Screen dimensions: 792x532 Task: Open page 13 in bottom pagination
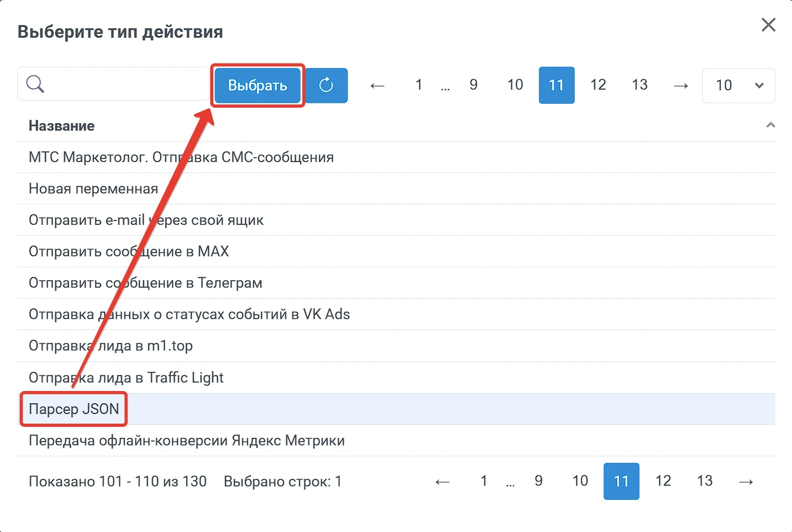click(705, 481)
